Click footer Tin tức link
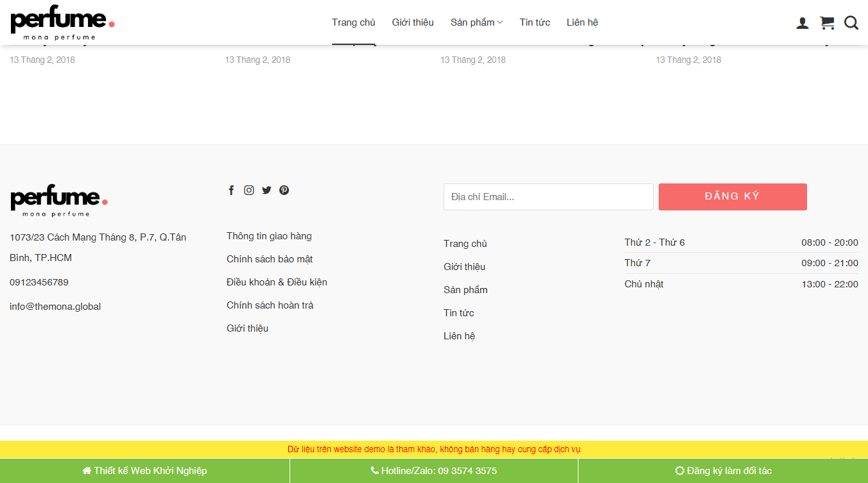 459,313
